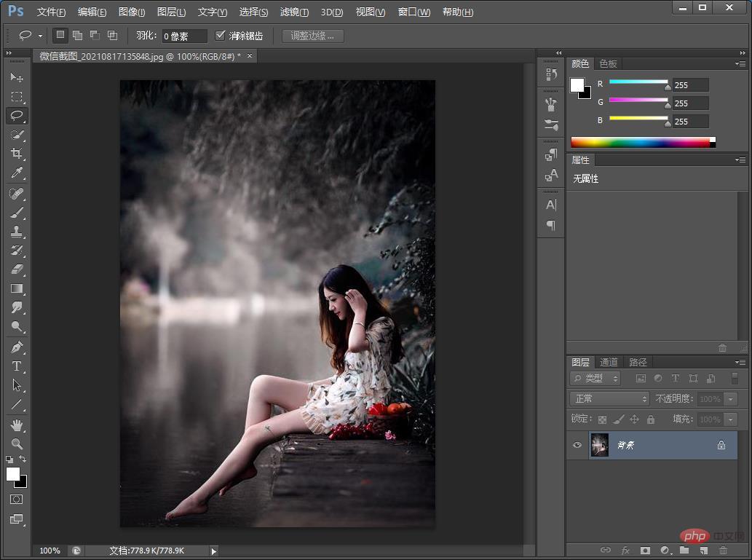The image size is (752, 560).
Task: Hide the 背景 layer with eye icon
Action: (x=577, y=445)
